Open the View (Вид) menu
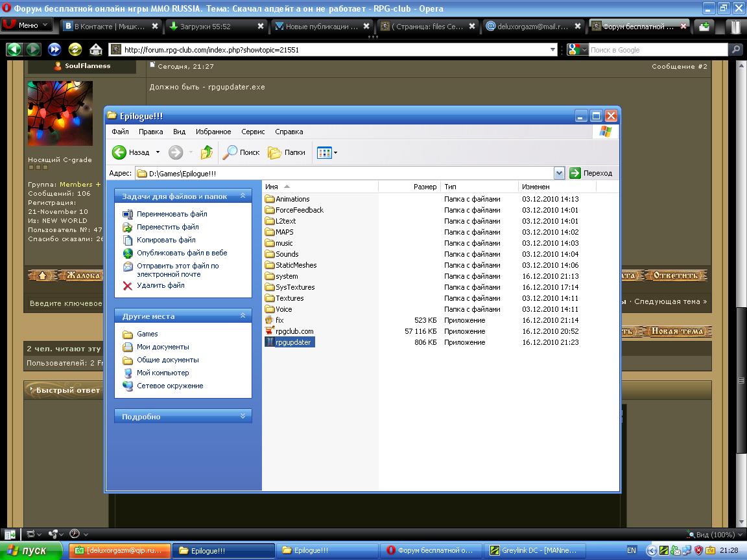This screenshot has width=747, height=560. 179,132
